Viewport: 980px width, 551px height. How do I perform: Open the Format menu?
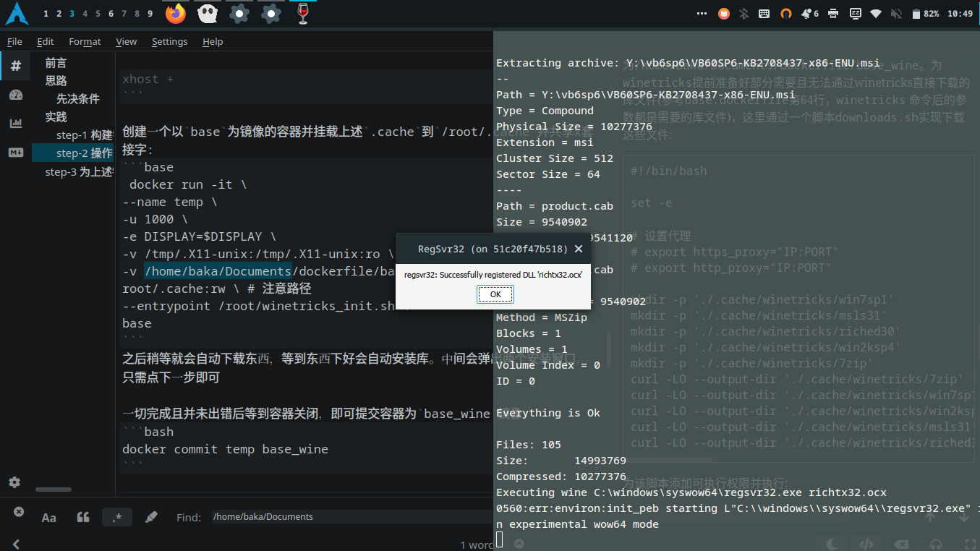click(85, 42)
